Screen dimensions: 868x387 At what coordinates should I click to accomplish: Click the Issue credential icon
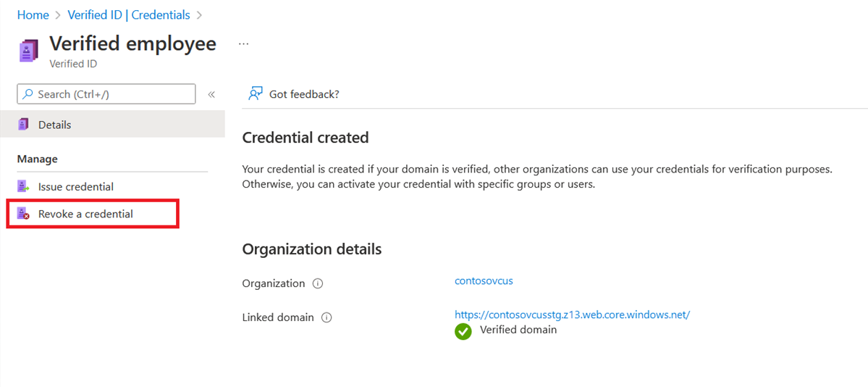(23, 186)
